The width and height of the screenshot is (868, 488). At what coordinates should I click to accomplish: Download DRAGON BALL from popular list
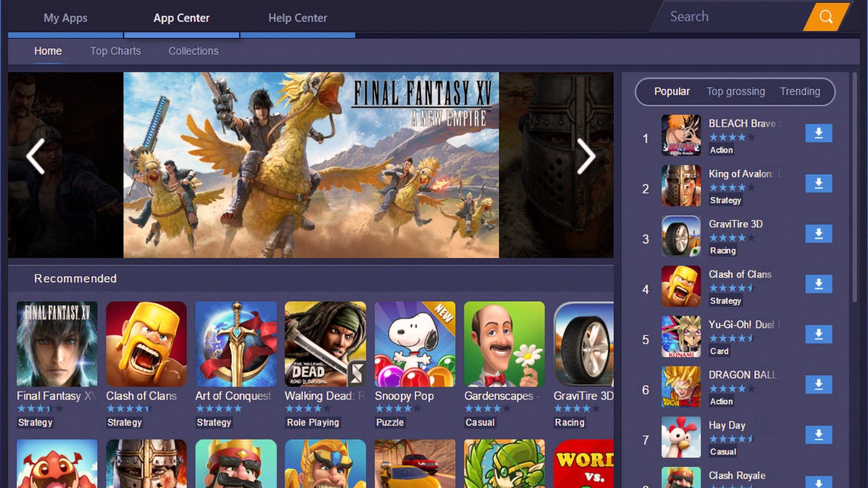tap(818, 384)
